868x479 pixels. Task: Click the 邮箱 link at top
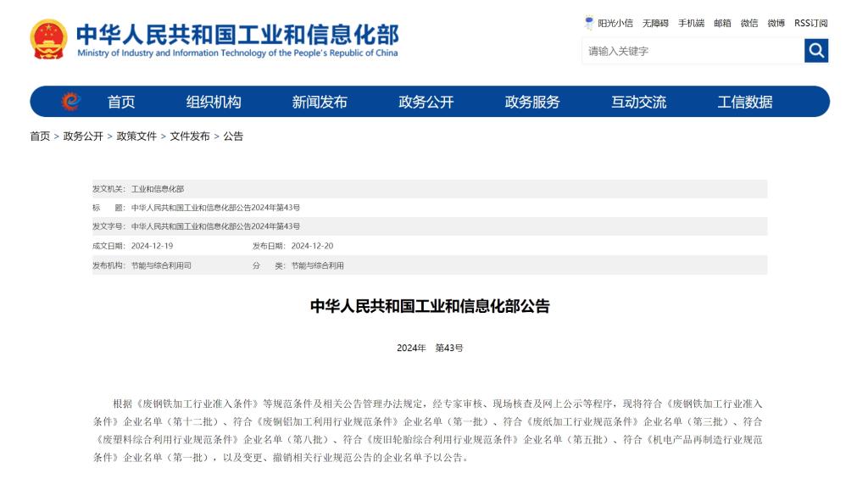point(722,23)
